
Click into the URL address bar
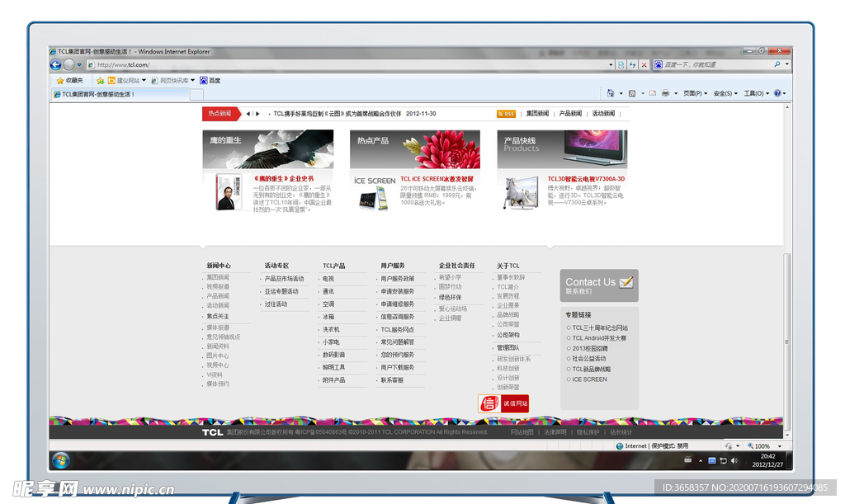point(350,64)
